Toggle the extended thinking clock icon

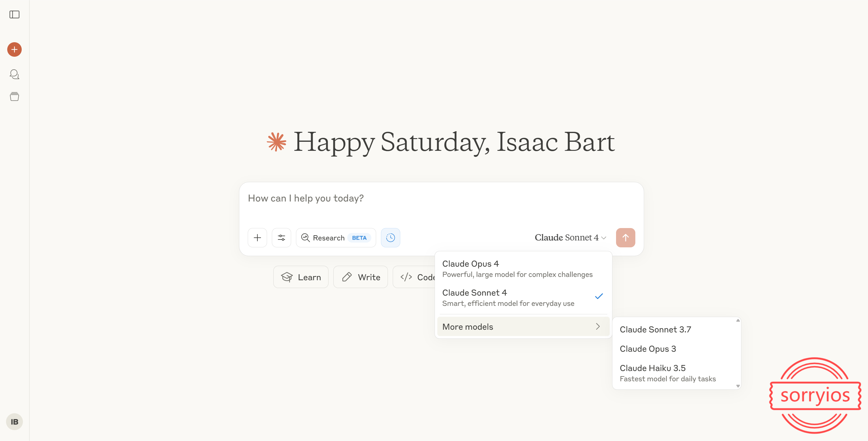pyautogui.click(x=391, y=238)
